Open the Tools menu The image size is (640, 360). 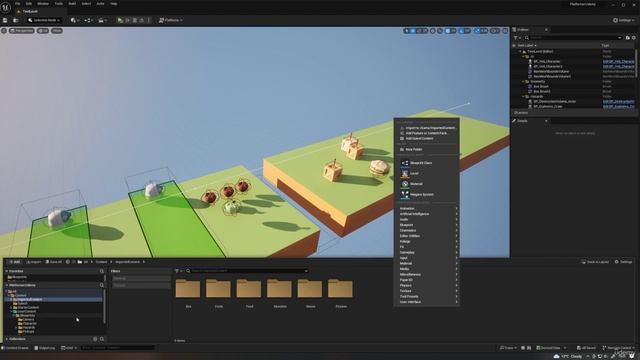click(59, 4)
